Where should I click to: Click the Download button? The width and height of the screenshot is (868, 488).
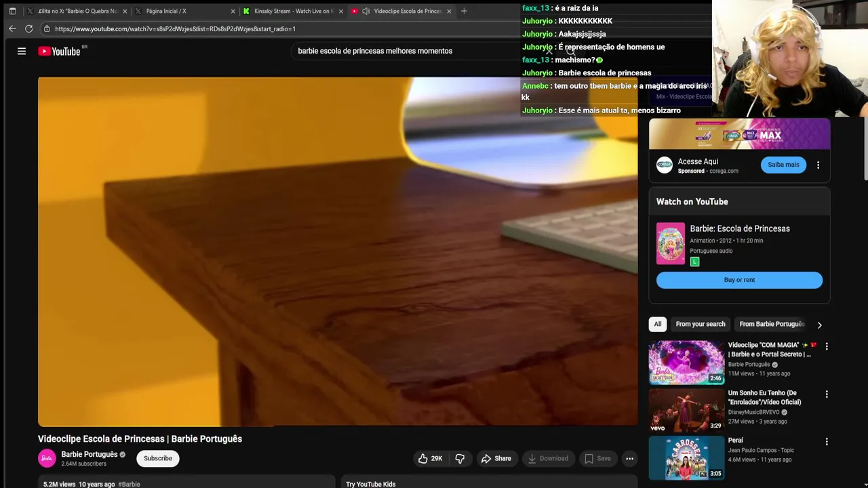coord(548,458)
